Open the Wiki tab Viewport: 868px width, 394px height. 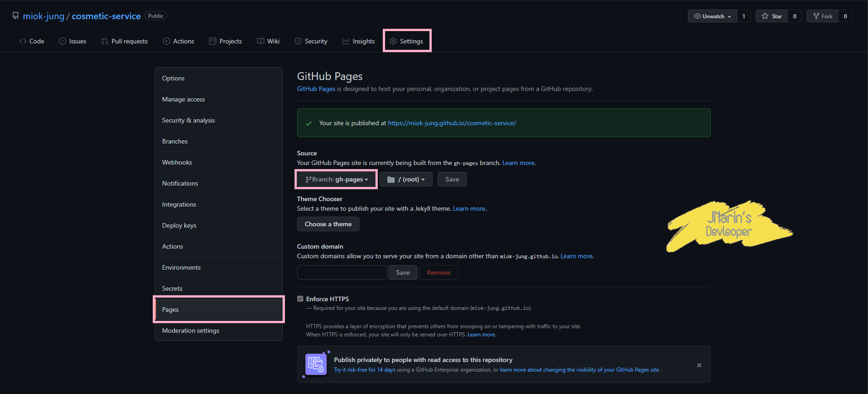pos(268,41)
